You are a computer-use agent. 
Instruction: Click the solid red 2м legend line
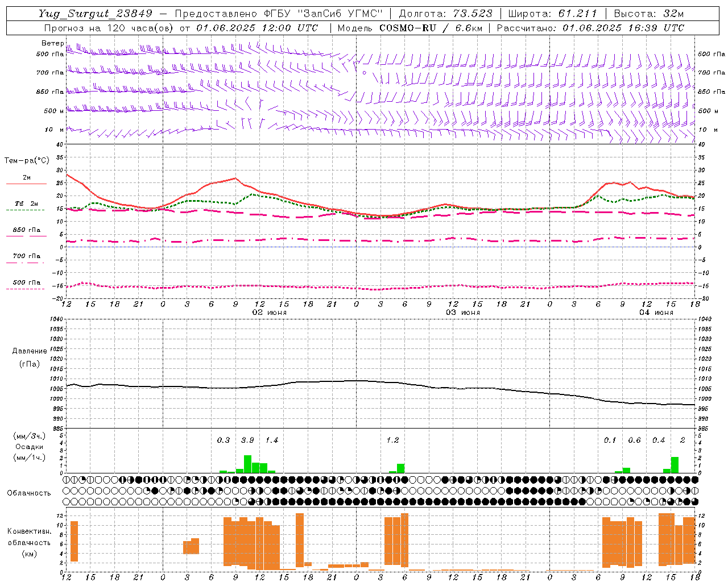[26, 184]
